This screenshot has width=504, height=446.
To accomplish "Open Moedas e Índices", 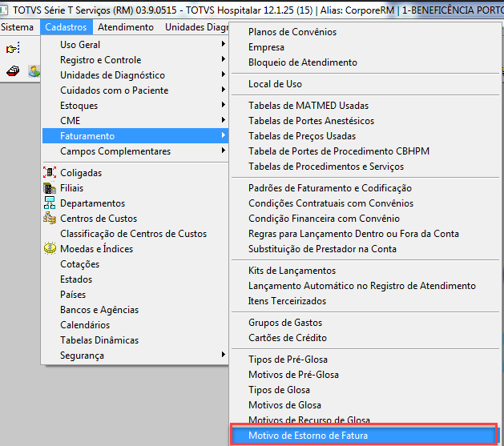I will [135, 249].
